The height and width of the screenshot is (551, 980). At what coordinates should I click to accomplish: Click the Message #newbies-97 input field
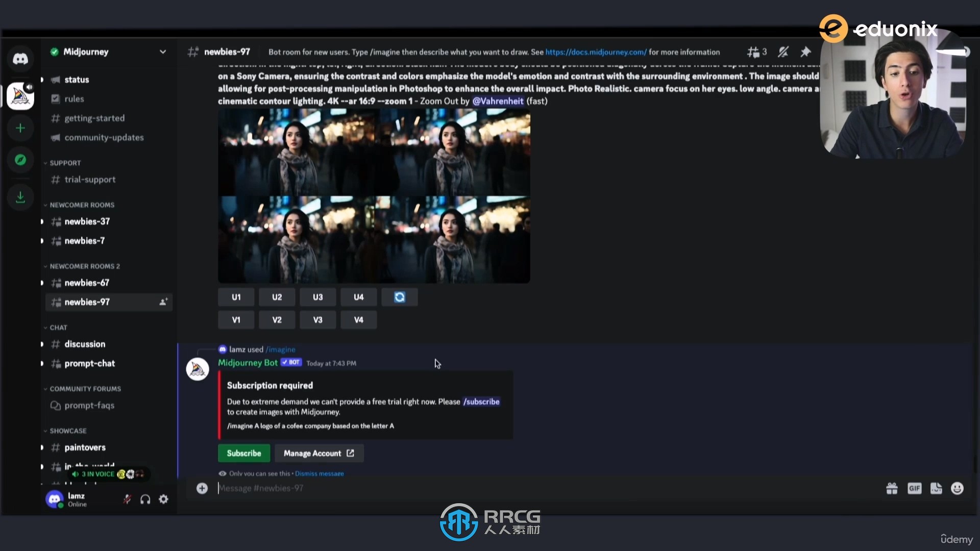[x=546, y=488]
